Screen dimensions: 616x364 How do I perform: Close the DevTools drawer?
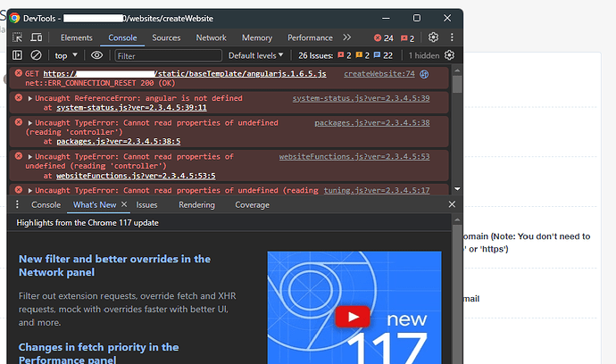pos(452,204)
